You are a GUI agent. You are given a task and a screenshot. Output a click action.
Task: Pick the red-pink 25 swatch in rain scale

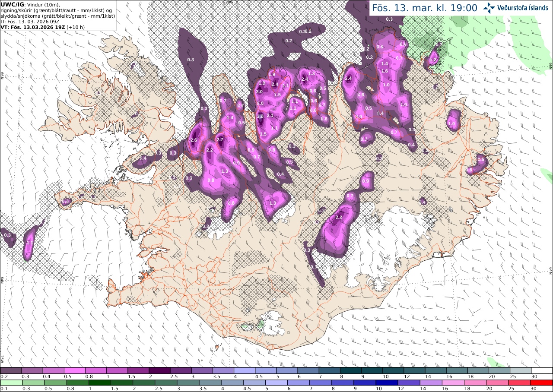pyautogui.click(x=519, y=383)
